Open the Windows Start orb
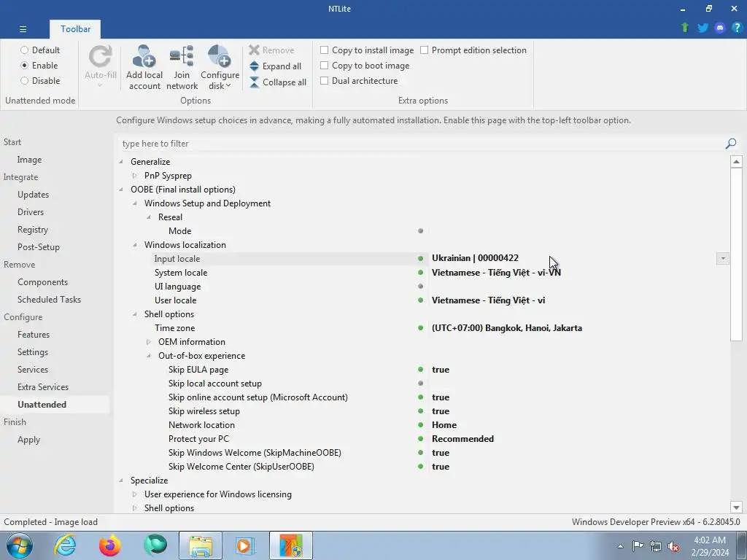Image resolution: width=747 pixels, height=560 pixels. point(20,545)
